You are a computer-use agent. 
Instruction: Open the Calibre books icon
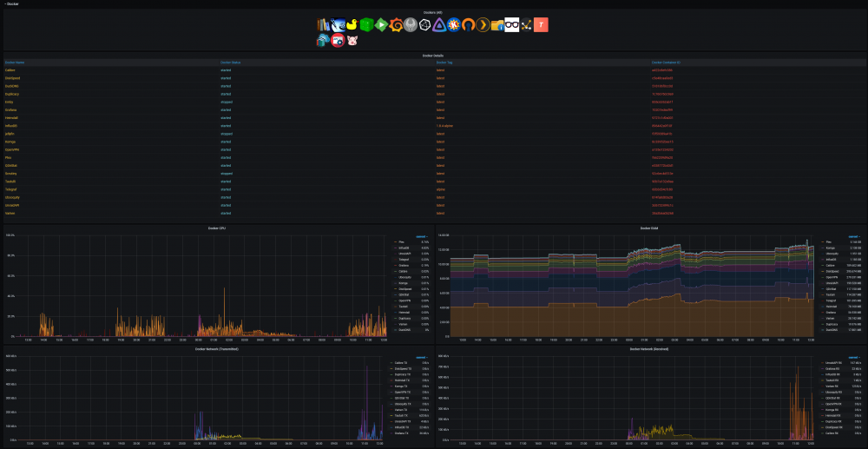[323, 24]
